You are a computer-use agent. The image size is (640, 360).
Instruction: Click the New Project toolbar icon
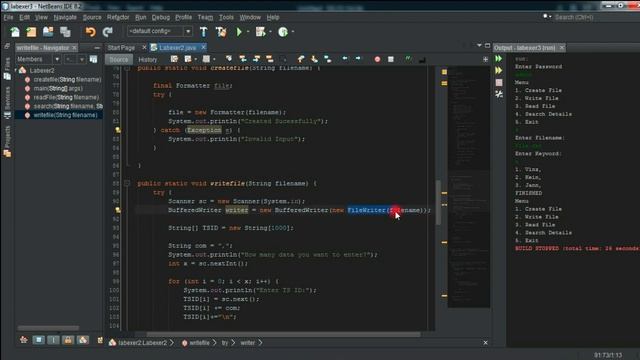point(31,32)
